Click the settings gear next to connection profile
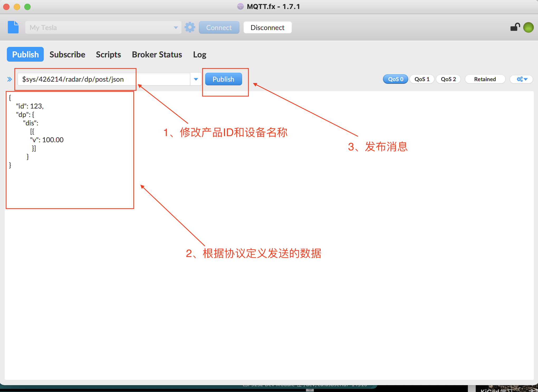This screenshot has height=392, width=538. pos(190,27)
